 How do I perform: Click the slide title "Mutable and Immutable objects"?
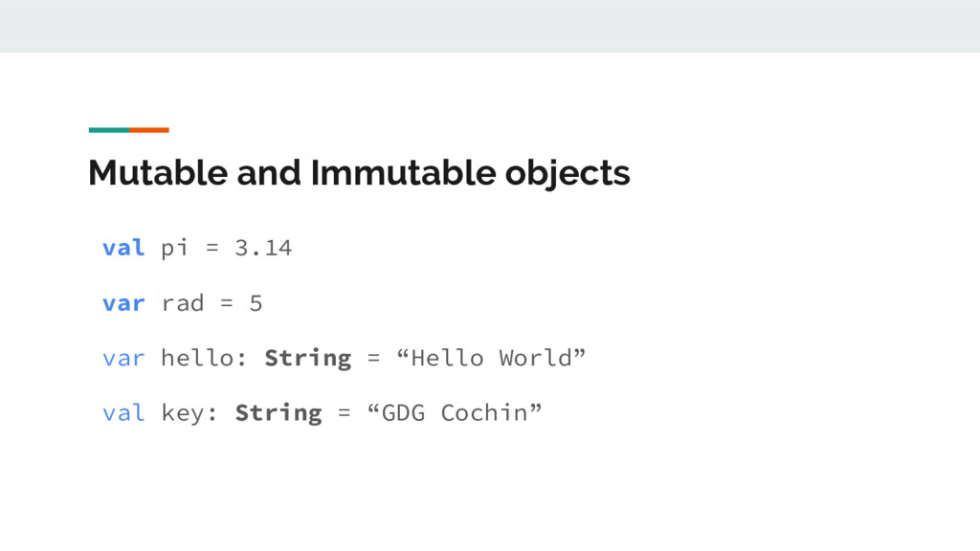click(359, 173)
